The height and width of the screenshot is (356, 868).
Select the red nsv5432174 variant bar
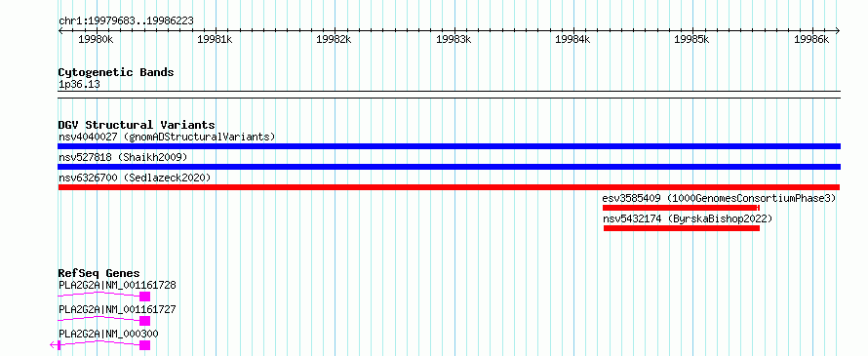682,228
